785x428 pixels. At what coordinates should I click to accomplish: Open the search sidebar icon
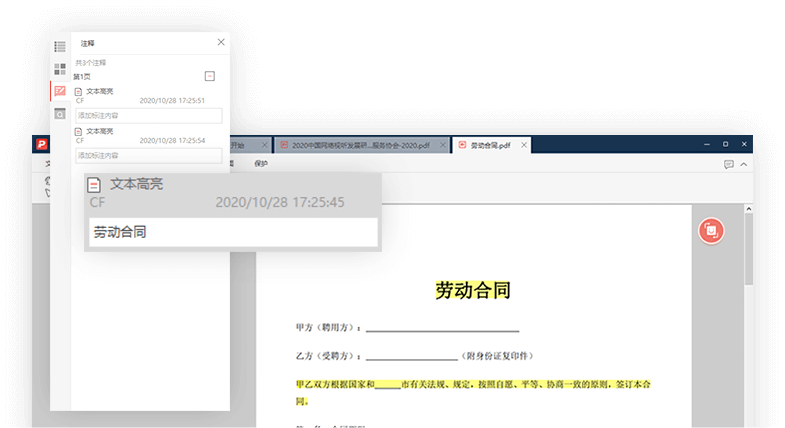[x=60, y=114]
